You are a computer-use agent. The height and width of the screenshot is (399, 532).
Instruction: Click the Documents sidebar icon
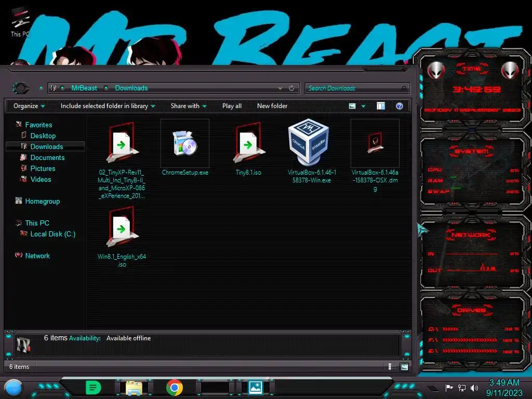[23, 157]
